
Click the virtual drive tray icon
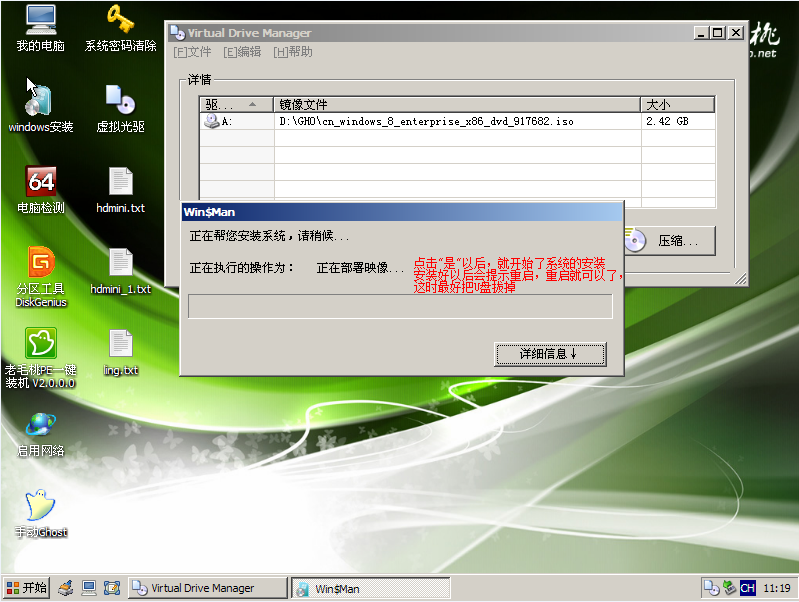[711, 588]
